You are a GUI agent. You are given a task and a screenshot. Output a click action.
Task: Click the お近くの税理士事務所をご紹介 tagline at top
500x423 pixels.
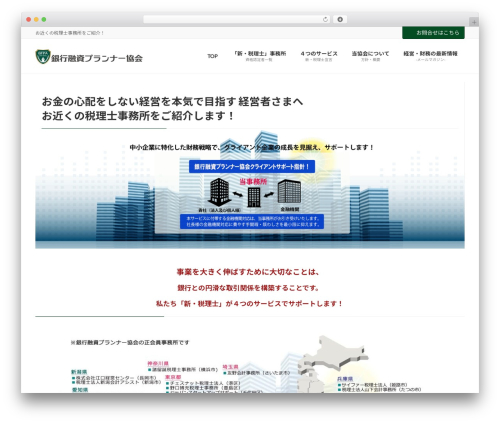coord(70,33)
